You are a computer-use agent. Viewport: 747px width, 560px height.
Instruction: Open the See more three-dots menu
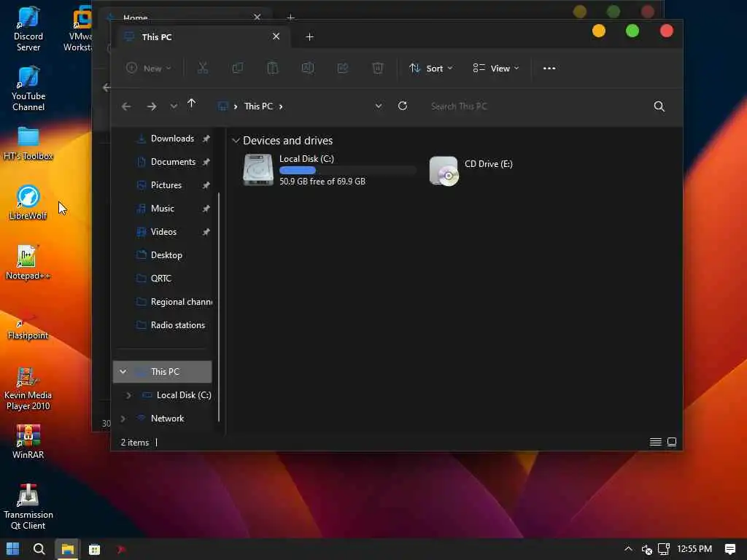pos(549,68)
